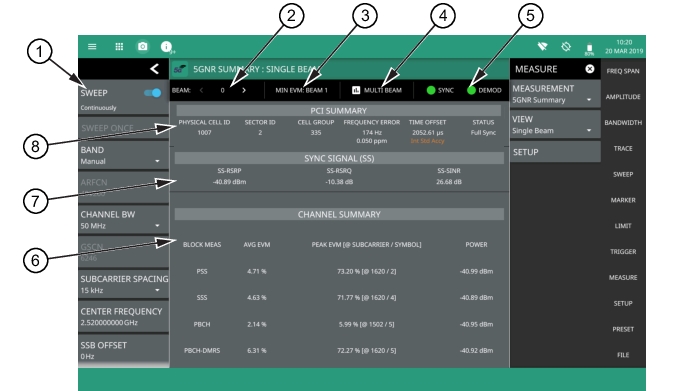Select previous beam with left arrow

point(201,90)
